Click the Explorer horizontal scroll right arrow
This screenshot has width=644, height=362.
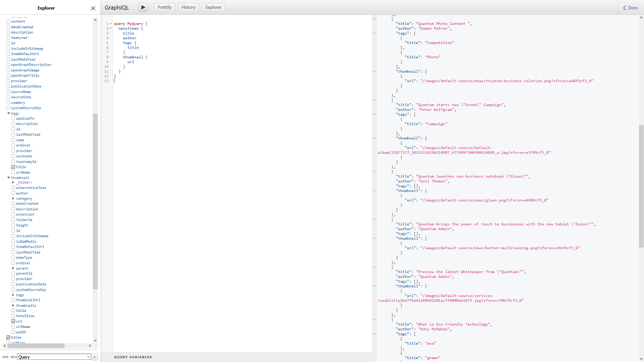tap(90, 346)
